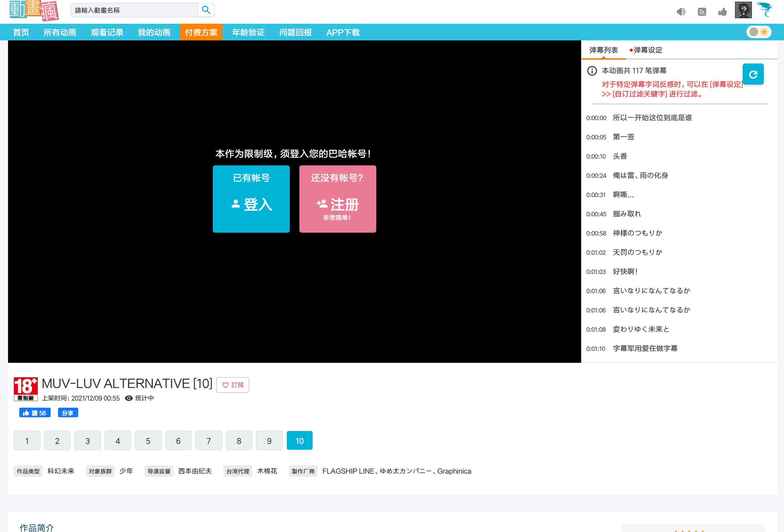Open 我的动画 menu item
784x532 pixels.
(x=154, y=32)
